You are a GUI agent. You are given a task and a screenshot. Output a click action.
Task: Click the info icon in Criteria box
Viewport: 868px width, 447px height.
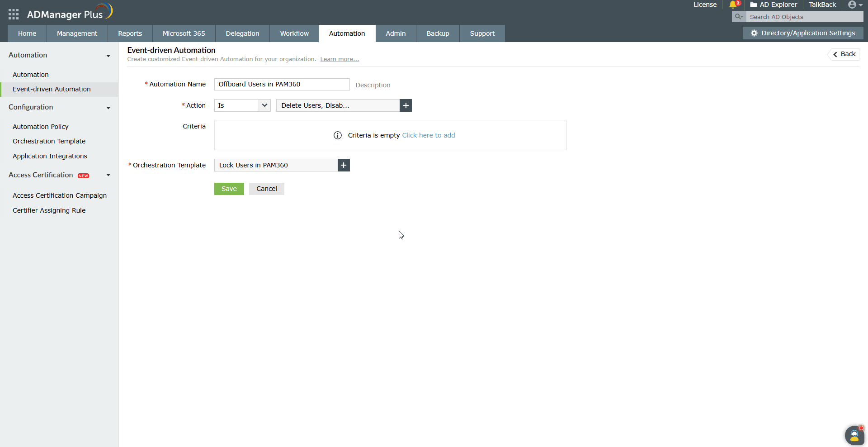(338, 135)
